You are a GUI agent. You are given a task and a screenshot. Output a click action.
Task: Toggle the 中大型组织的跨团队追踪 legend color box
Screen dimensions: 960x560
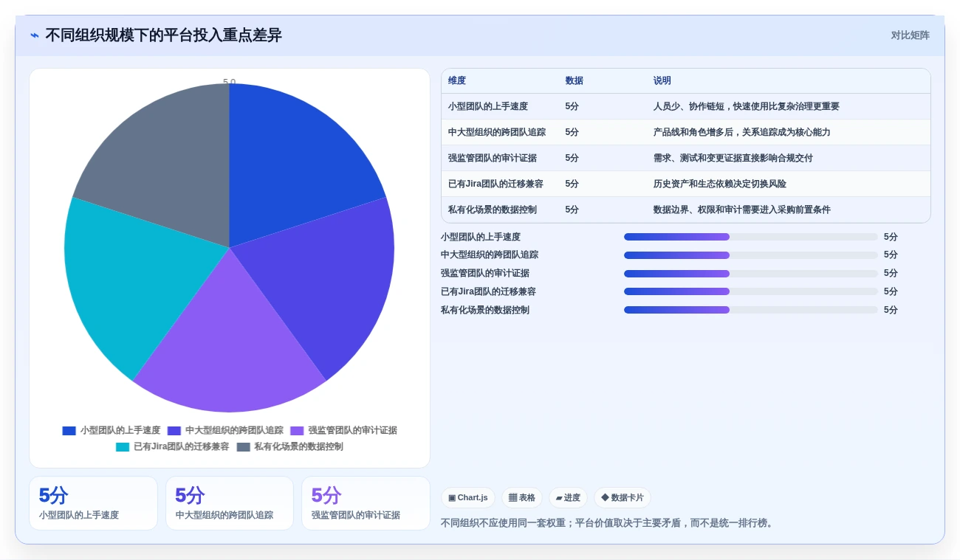click(174, 431)
